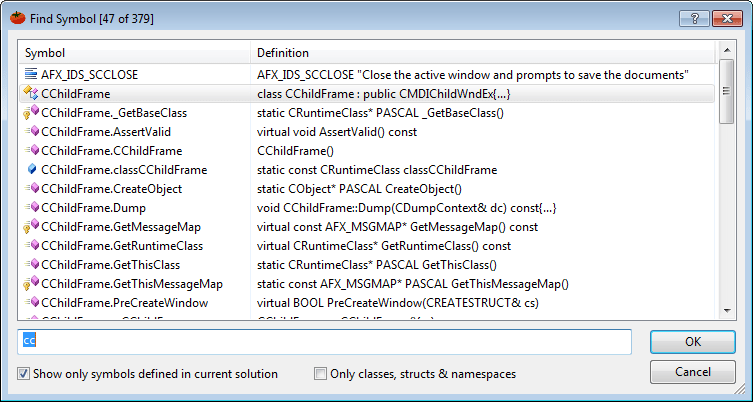
Task: Sort by the Symbol column header
Action: click(134, 53)
